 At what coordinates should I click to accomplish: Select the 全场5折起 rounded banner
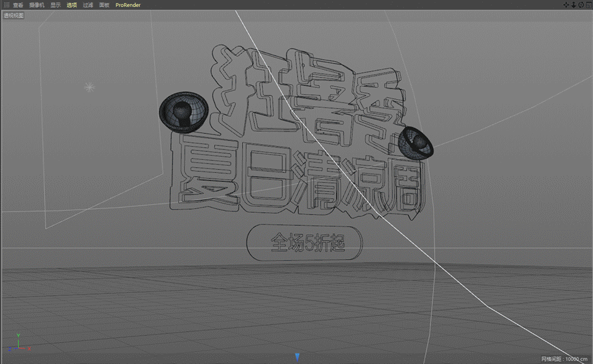(304, 242)
